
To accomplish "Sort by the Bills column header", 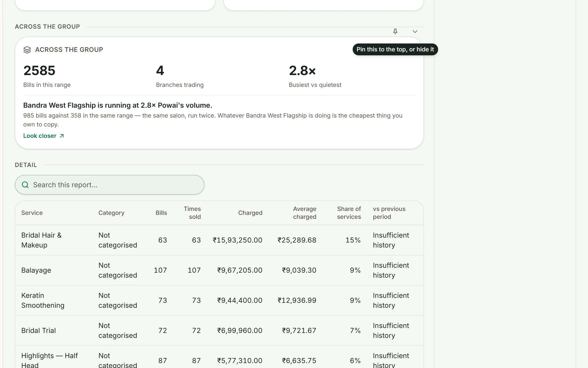I will click(161, 213).
